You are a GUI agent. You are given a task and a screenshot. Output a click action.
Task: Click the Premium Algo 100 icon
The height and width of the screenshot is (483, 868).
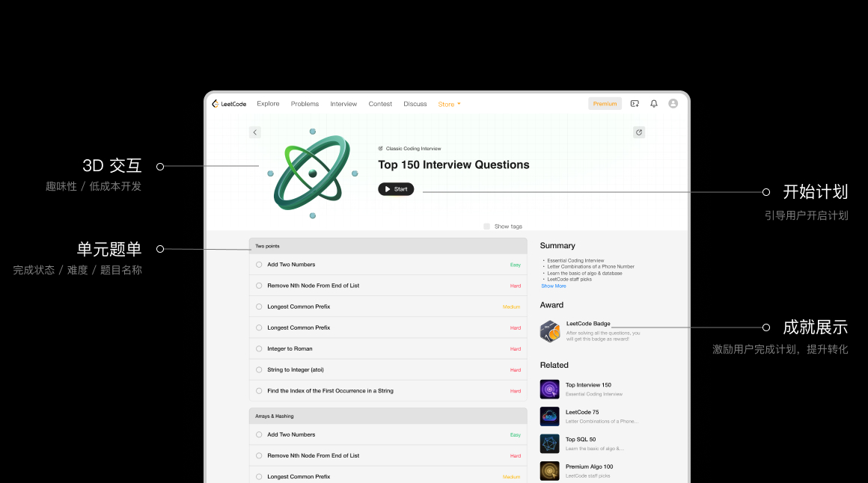tap(550, 470)
